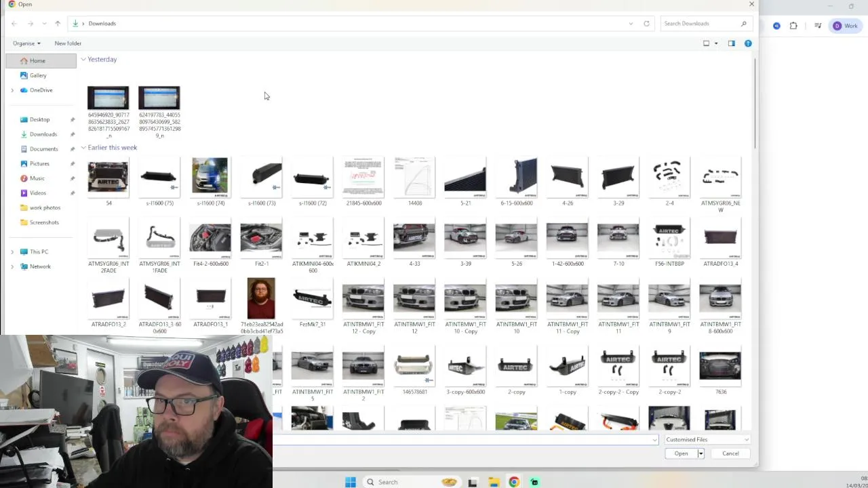The height and width of the screenshot is (488, 868).
Task: Toggle the preview pane
Action: point(731,43)
